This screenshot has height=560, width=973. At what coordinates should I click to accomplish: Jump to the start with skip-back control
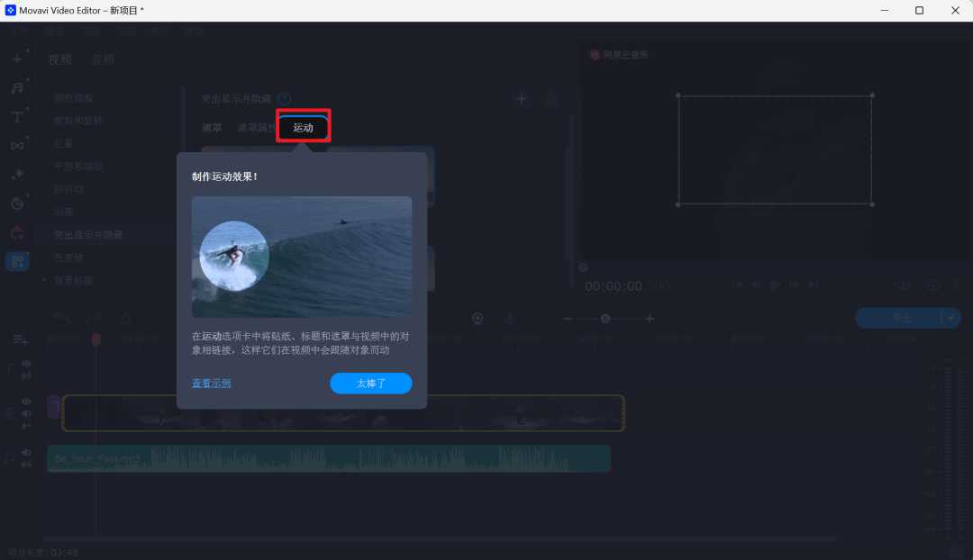click(x=736, y=285)
